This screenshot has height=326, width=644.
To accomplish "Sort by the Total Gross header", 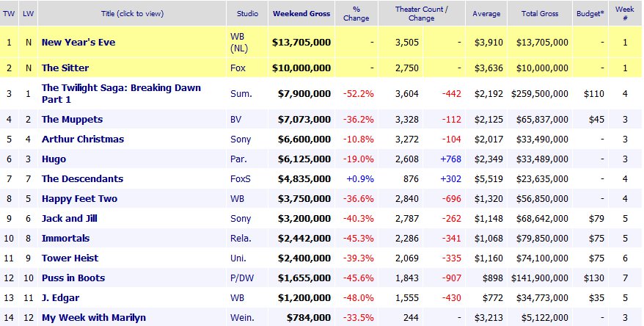I will [540, 13].
